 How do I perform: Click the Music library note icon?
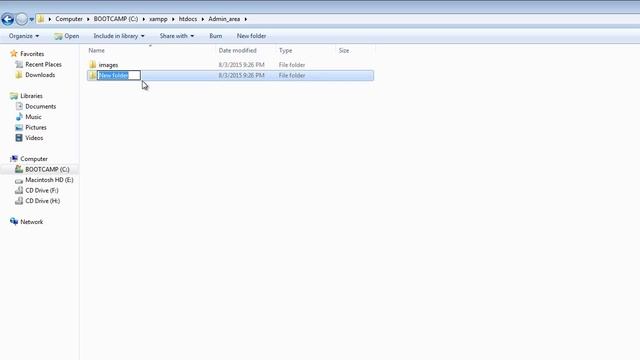(x=19, y=117)
